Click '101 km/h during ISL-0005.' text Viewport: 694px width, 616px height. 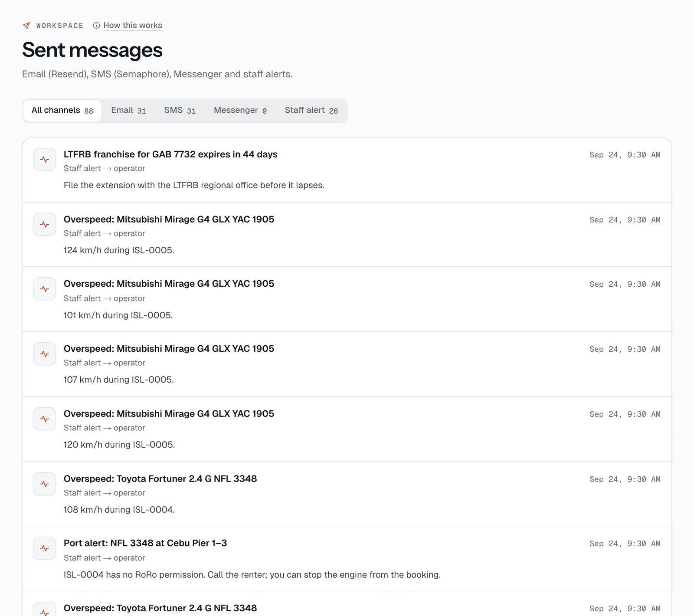pos(118,315)
